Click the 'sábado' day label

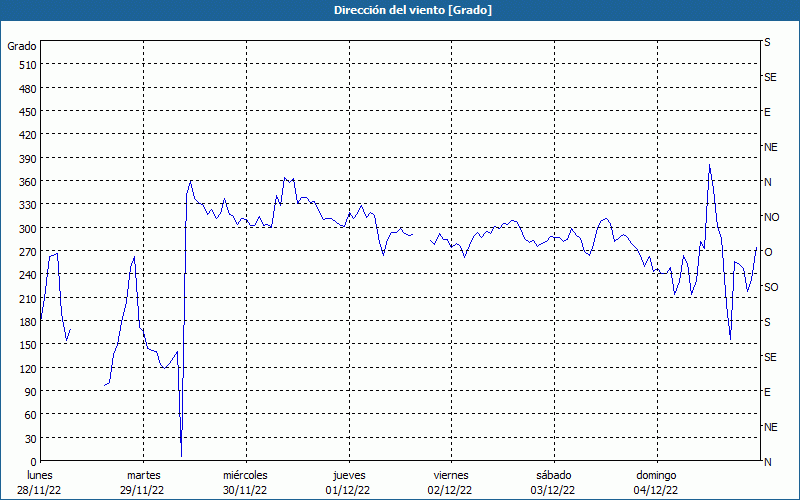[554, 476]
